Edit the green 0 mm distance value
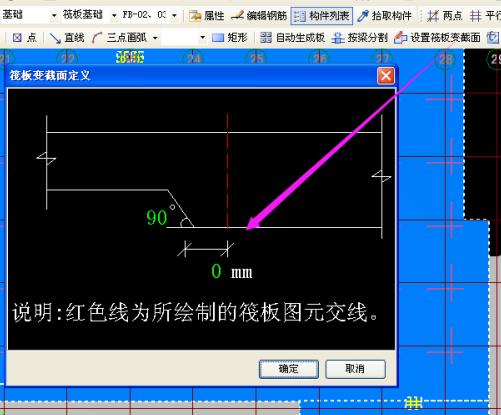The image size is (501, 415). point(216,271)
